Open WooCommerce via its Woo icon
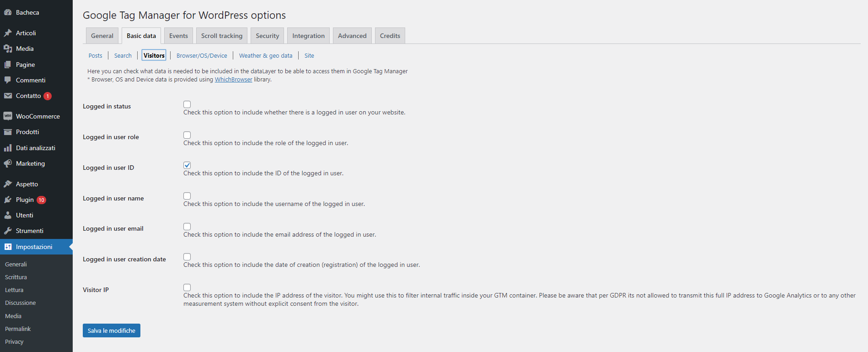The height and width of the screenshot is (352, 868). (8, 116)
